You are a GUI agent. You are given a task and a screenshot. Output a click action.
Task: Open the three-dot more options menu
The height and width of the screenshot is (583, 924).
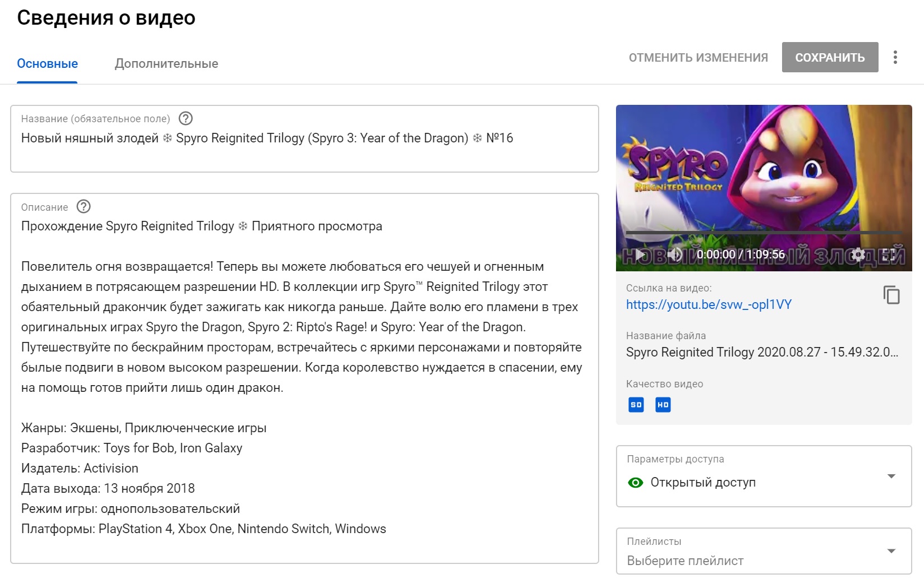pos(895,57)
